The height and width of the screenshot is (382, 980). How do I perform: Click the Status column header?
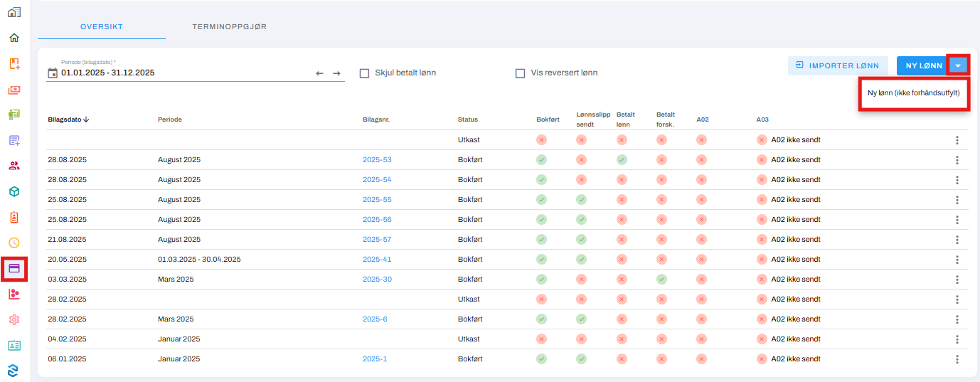pyautogui.click(x=468, y=120)
